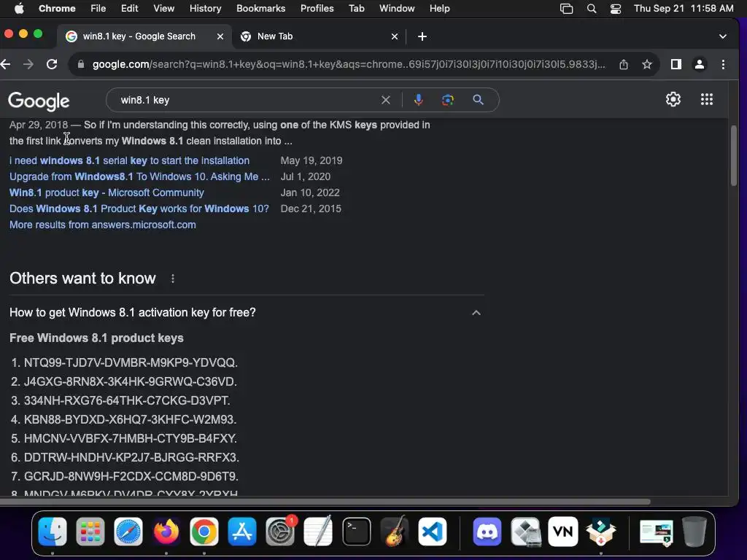The height and width of the screenshot is (560, 747).
Task: Open "Win8.1 product key - Microsoft Community" link
Action: pos(107,192)
